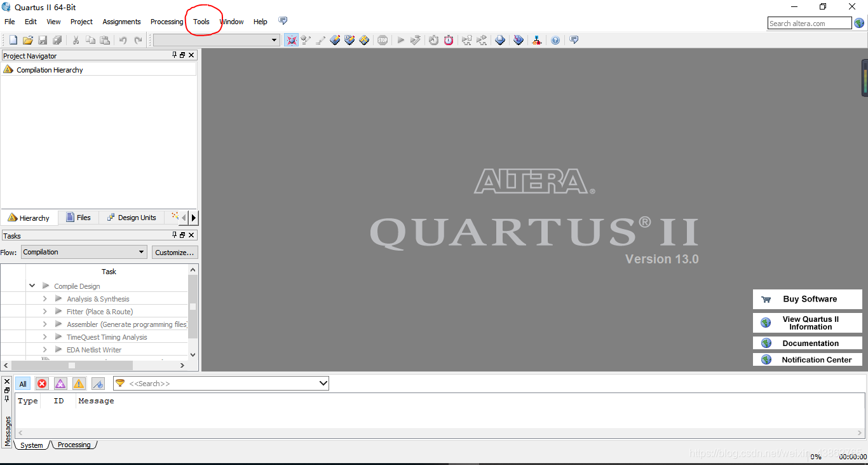Open the empty toolbar project dropdown
868x465 pixels.
(x=216, y=40)
